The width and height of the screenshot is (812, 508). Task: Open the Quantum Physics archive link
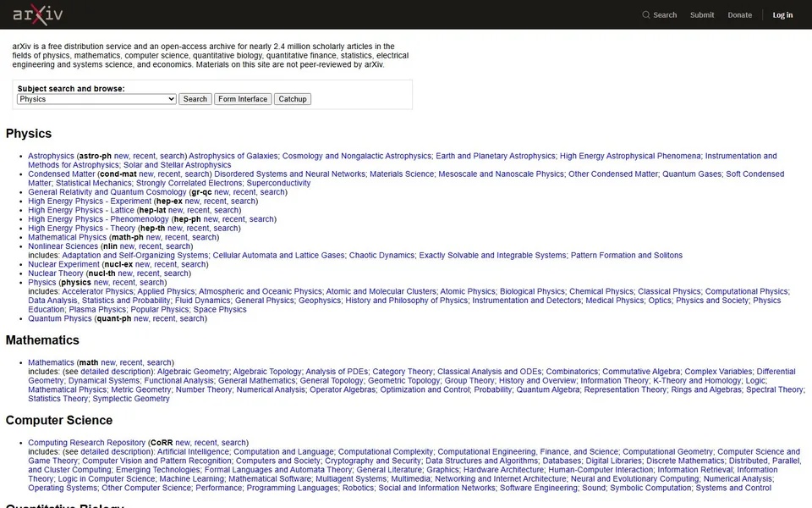coord(59,319)
